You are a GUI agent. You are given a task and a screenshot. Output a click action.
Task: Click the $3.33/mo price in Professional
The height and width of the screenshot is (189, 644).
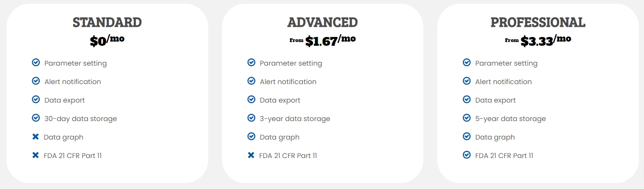(x=546, y=40)
